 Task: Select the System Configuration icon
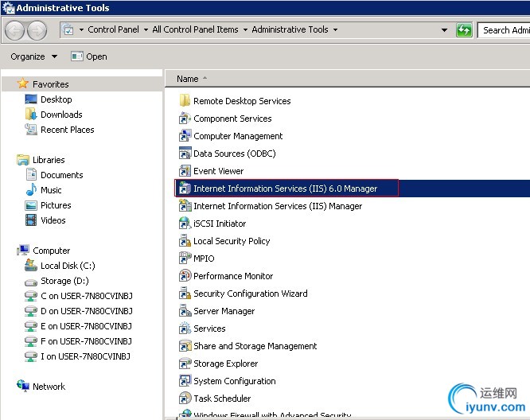point(185,381)
